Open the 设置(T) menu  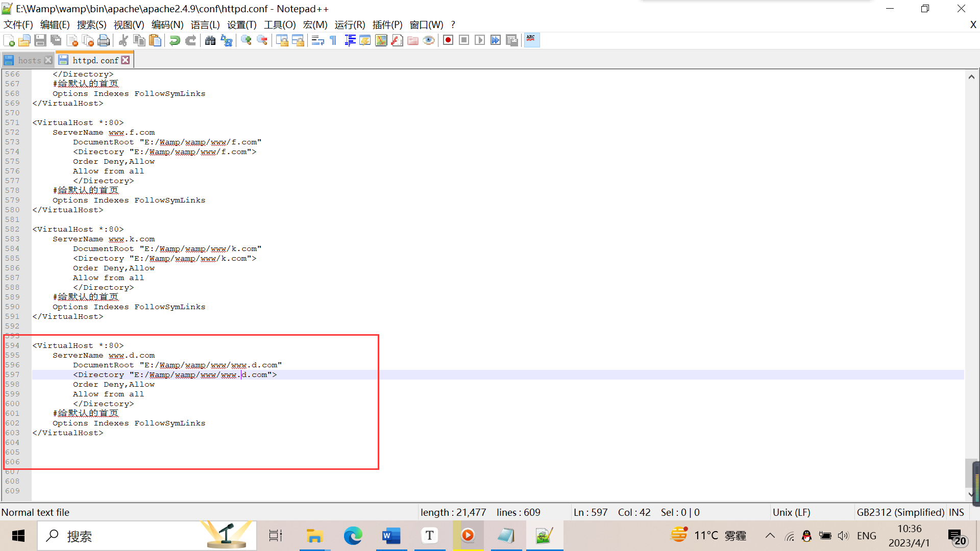(x=242, y=24)
